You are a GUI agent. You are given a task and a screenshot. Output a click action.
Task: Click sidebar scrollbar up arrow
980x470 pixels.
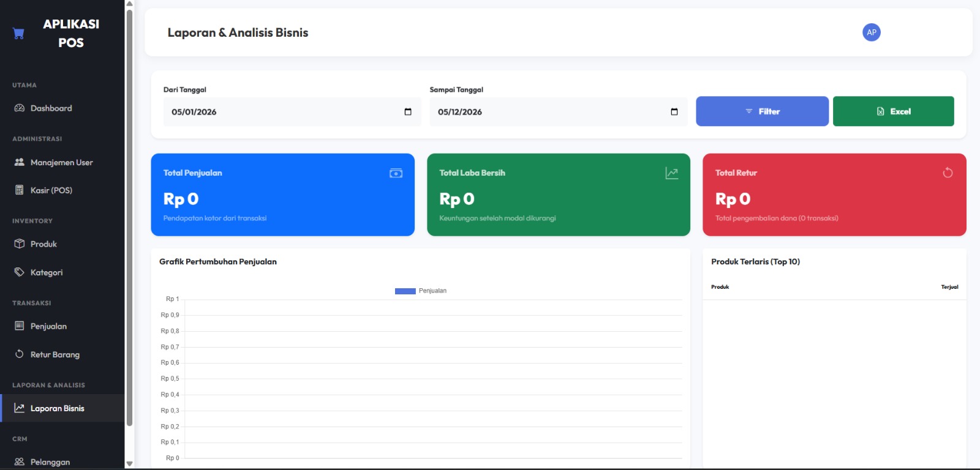click(129, 4)
